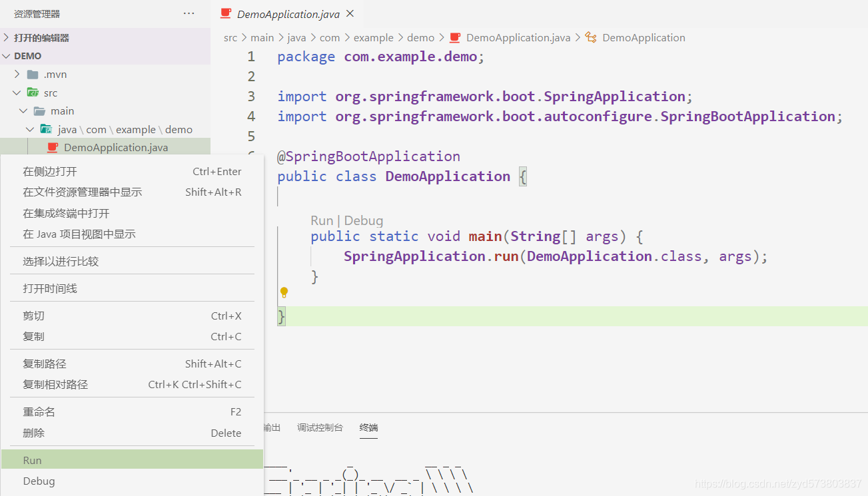Choose 复制路径 menu entry
Image resolution: width=868 pixels, height=496 pixels.
click(132, 364)
